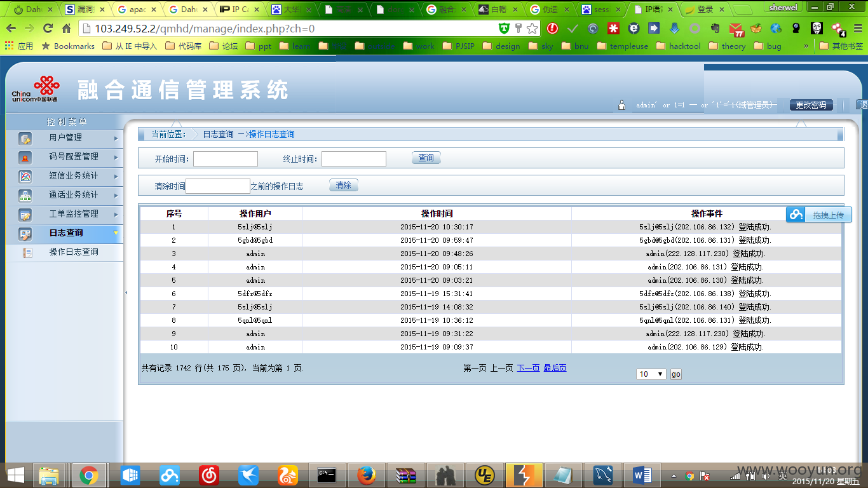The width and height of the screenshot is (868, 488).
Task: Expand arrow next to 用户管理
Action: click(x=116, y=138)
